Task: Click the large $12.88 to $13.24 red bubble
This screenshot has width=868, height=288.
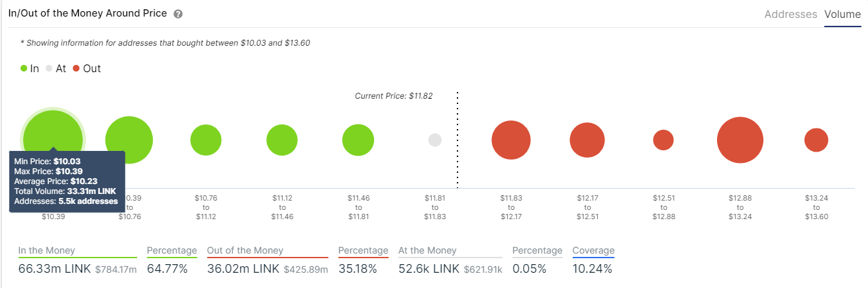Action: 740,140
